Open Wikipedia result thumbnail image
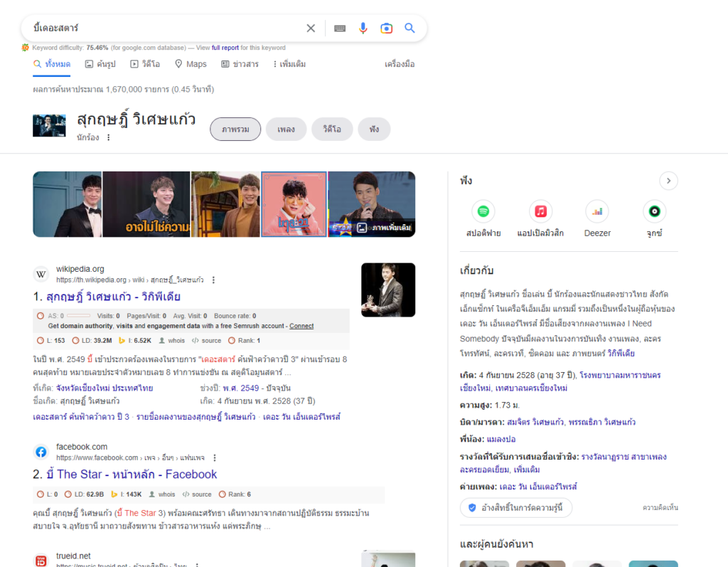Screen dimensions: 728x567 pos(388,290)
